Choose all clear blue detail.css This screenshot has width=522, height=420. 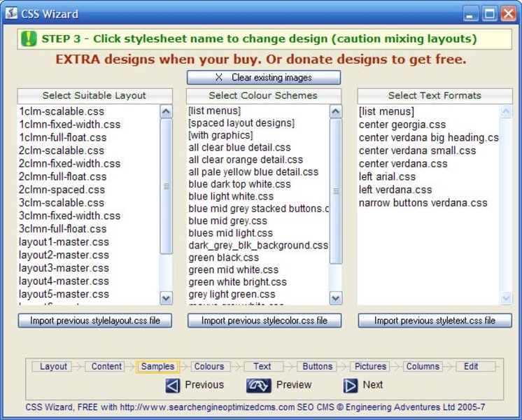coord(240,148)
